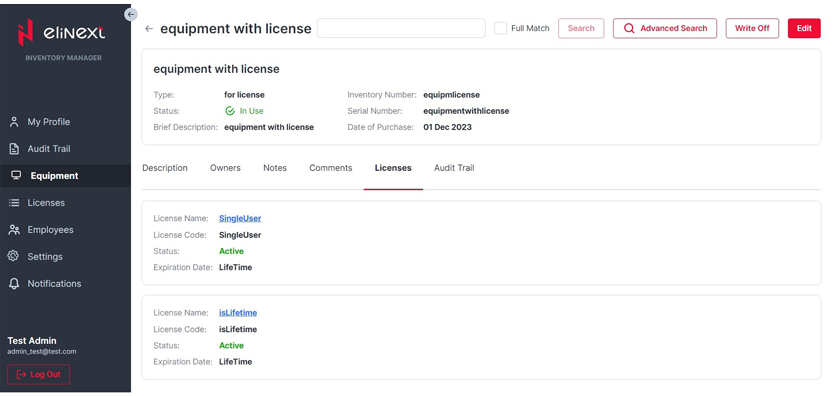
Task: Enable the Full Match checkbox
Action: (501, 28)
